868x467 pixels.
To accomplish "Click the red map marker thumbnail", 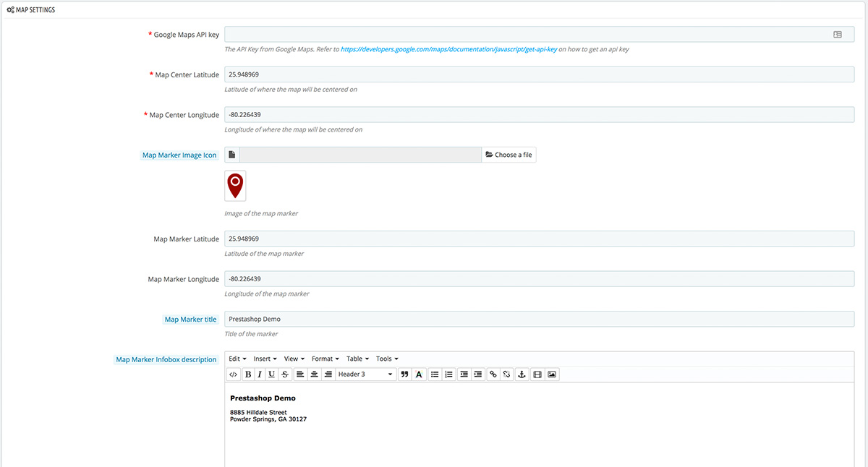I will (235, 186).
